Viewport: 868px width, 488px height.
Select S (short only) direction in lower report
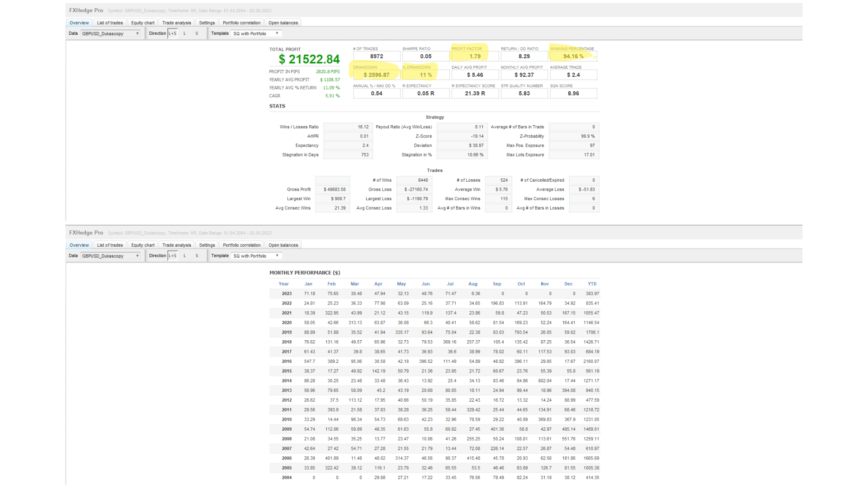coord(197,256)
